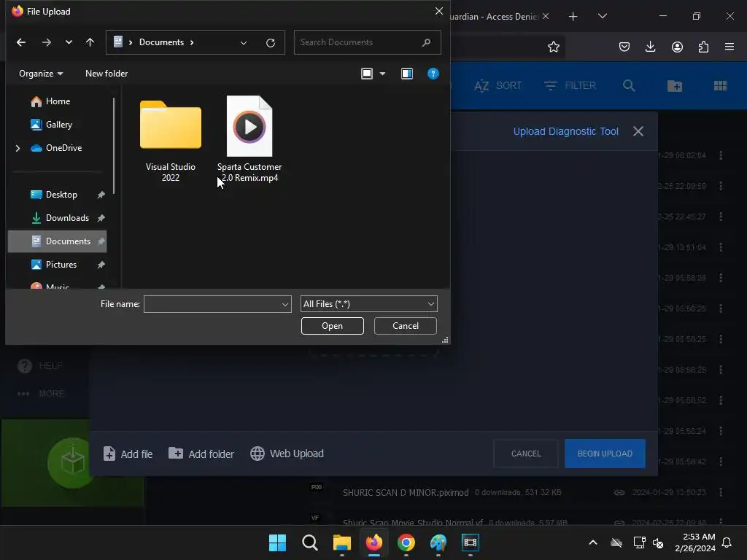Go up one folder level
Image resolution: width=747 pixels, height=560 pixels.
90,42
